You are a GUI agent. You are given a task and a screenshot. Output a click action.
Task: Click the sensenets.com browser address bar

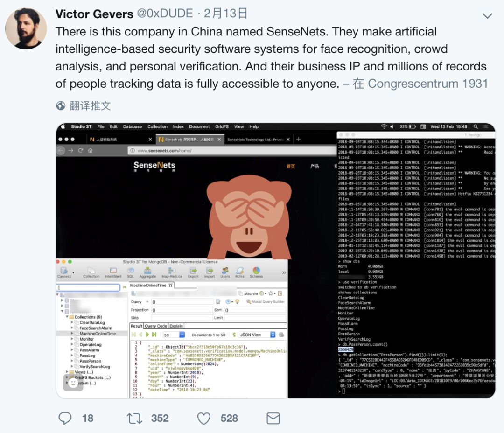[x=231, y=150]
